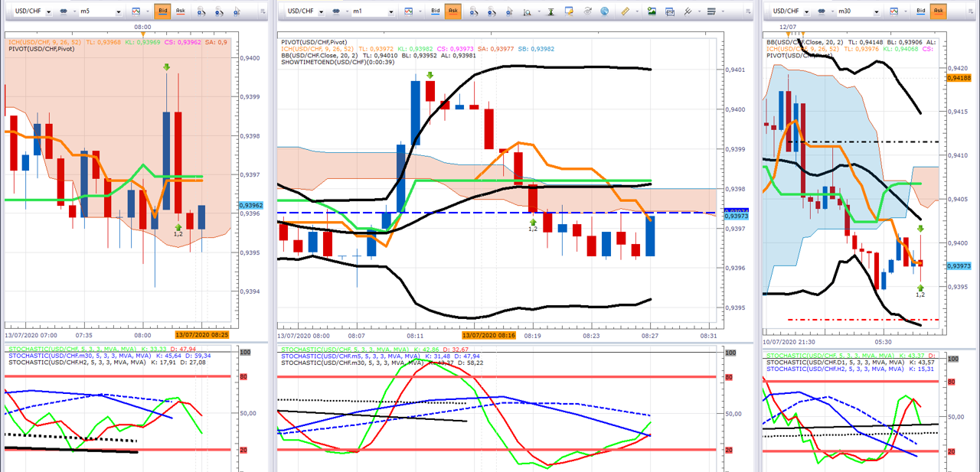The height and width of the screenshot is (472, 980).
Task: Click the 0,93973 price label on m30 chart
Action: [959, 265]
